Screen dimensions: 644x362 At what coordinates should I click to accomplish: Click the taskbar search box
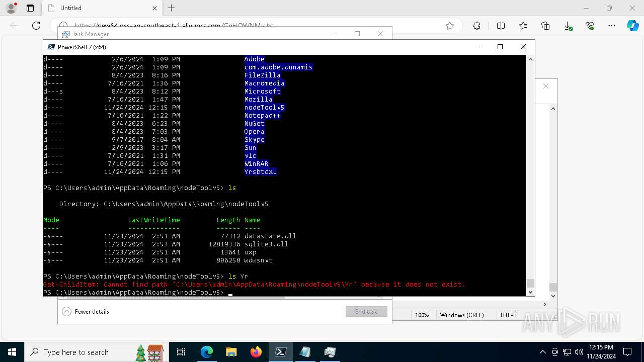coord(97,352)
